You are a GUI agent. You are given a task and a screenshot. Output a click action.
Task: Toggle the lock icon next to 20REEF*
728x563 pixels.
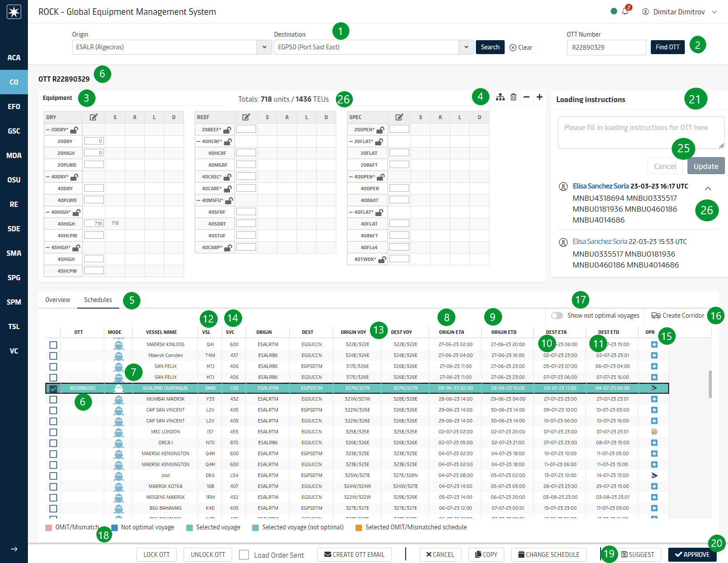[x=227, y=130]
